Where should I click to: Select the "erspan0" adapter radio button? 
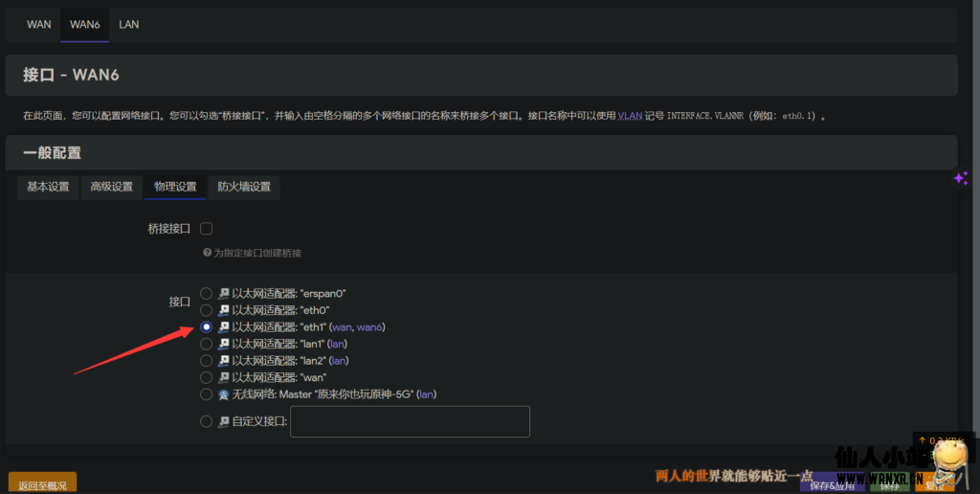click(207, 293)
